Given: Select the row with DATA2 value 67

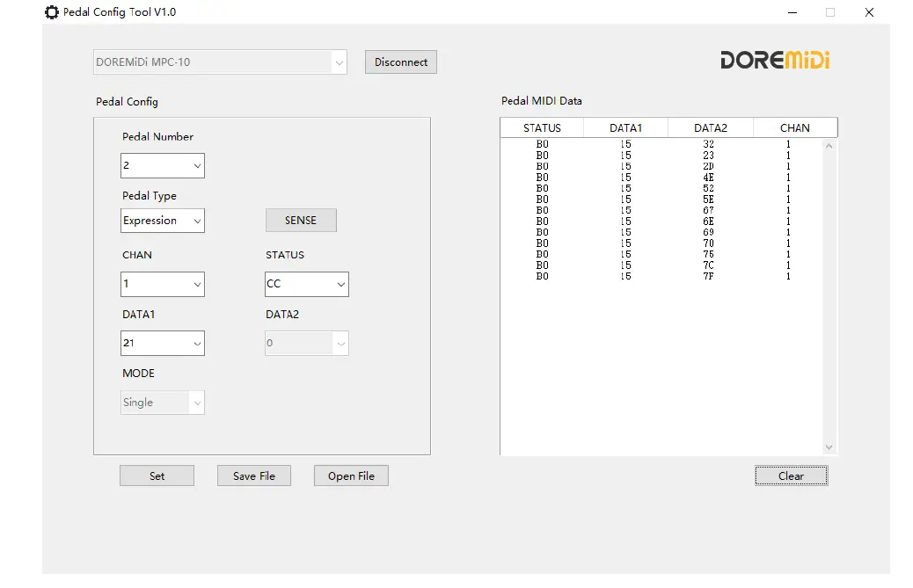Looking at the screenshot, I should (x=661, y=211).
